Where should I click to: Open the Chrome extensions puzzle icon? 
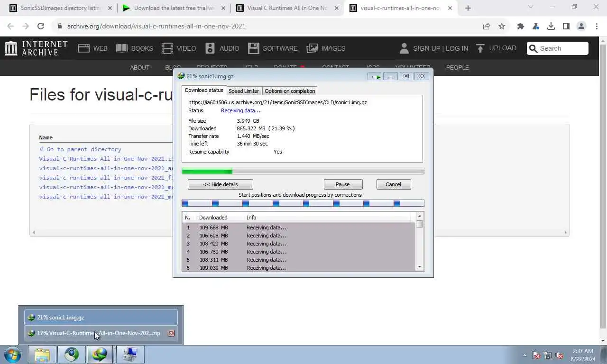(521, 26)
